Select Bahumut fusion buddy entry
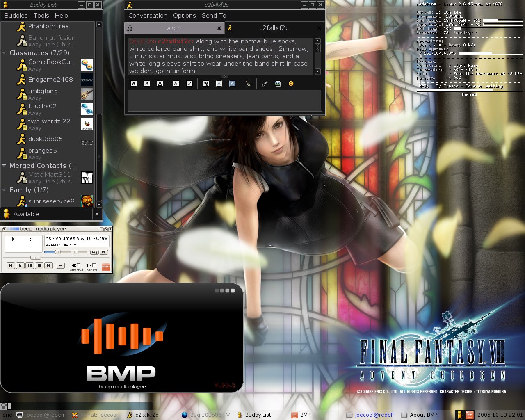 (48, 41)
